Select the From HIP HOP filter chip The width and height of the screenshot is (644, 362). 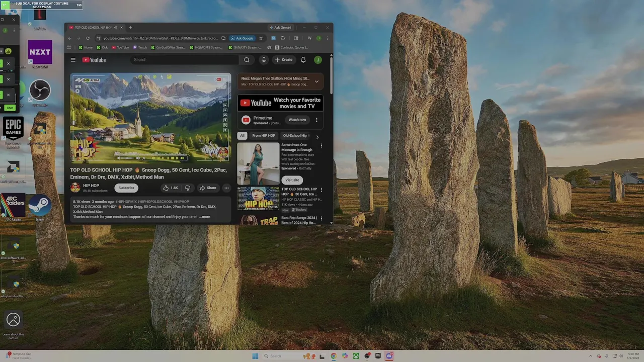coord(264,135)
